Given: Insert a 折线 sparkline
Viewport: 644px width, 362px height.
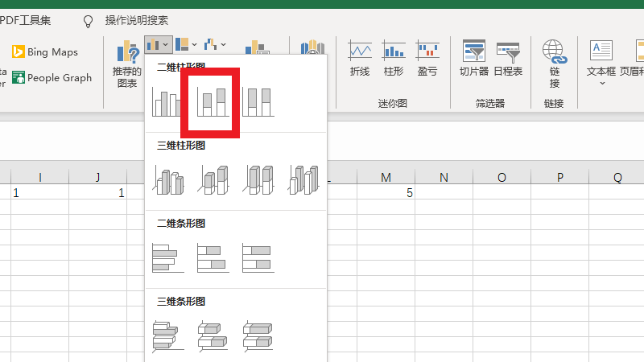Looking at the screenshot, I should point(360,59).
